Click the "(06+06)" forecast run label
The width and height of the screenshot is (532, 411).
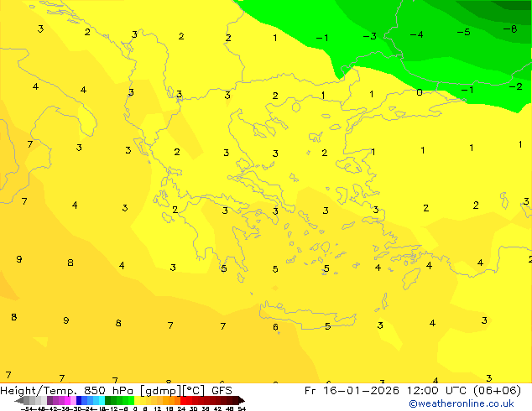497,390
